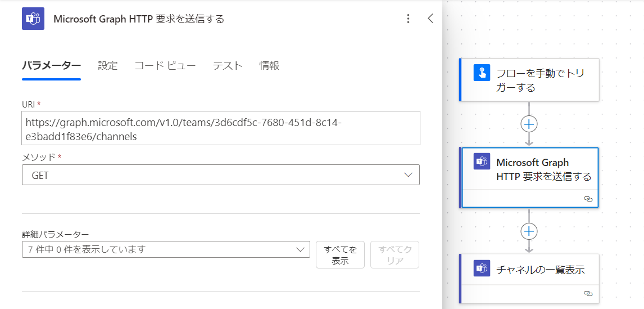This screenshot has width=644, height=309.
Task: Click connection link icon on Microsoft Graph card
Action: 588,199
